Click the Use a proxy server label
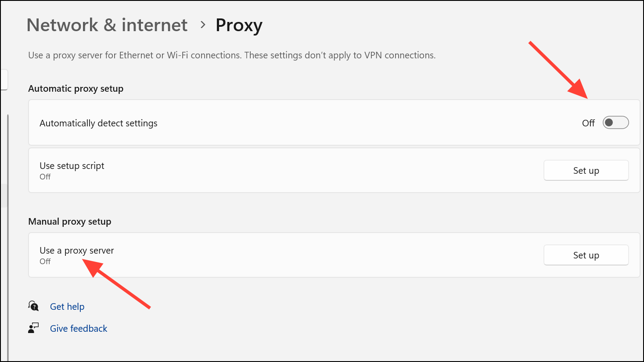 pos(77,251)
